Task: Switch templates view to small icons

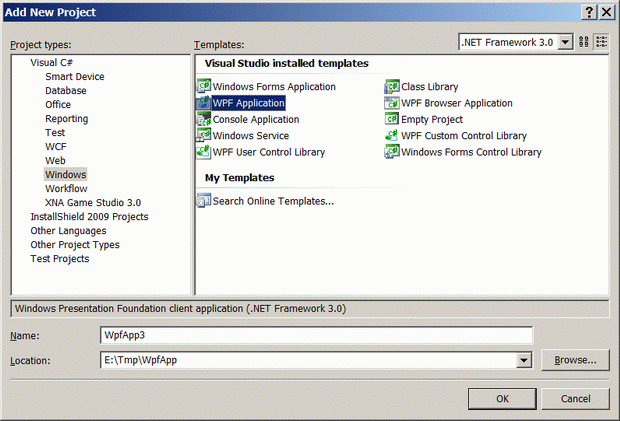Action: 601,42
